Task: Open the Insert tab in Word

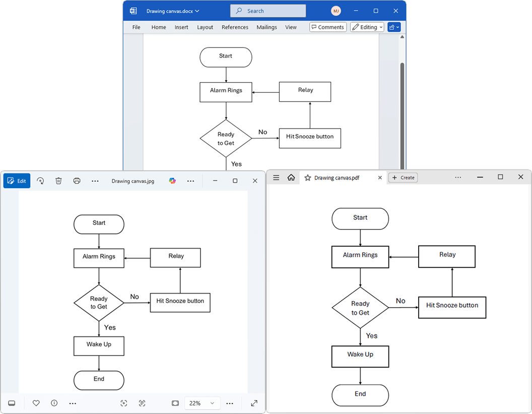Action: pyautogui.click(x=181, y=27)
